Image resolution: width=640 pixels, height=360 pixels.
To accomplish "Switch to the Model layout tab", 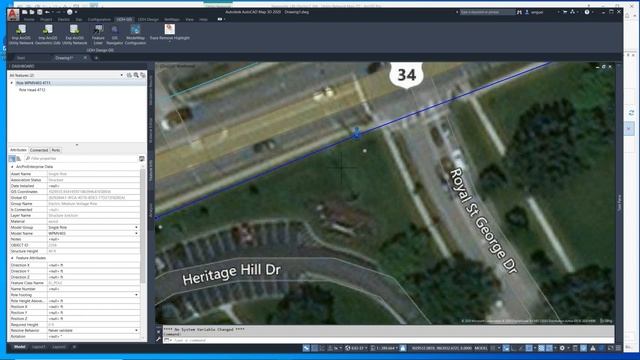I will pos(20,347).
